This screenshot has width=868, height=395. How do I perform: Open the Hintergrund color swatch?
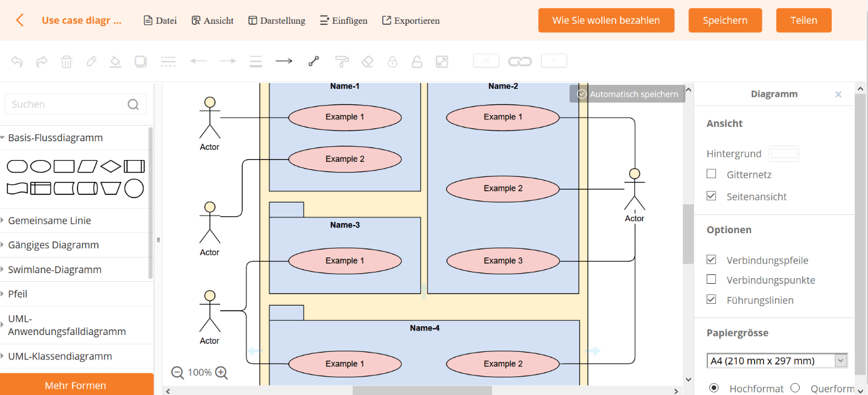click(784, 154)
